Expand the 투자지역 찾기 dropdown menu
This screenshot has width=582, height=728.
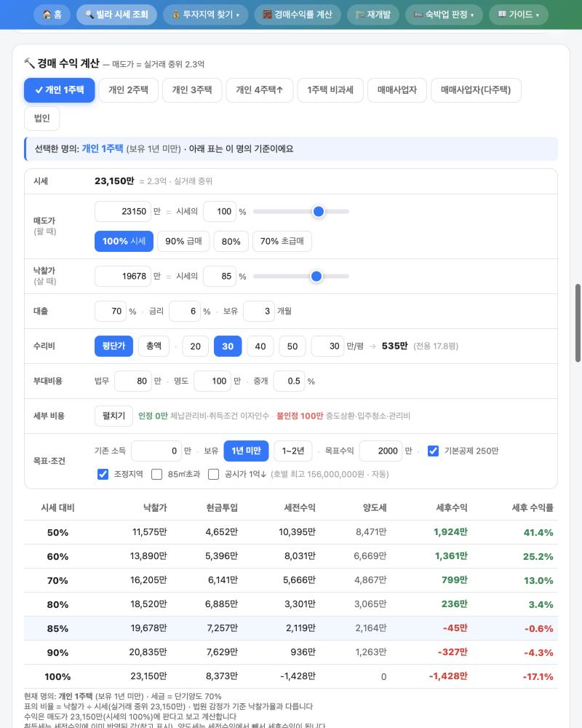(206, 15)
